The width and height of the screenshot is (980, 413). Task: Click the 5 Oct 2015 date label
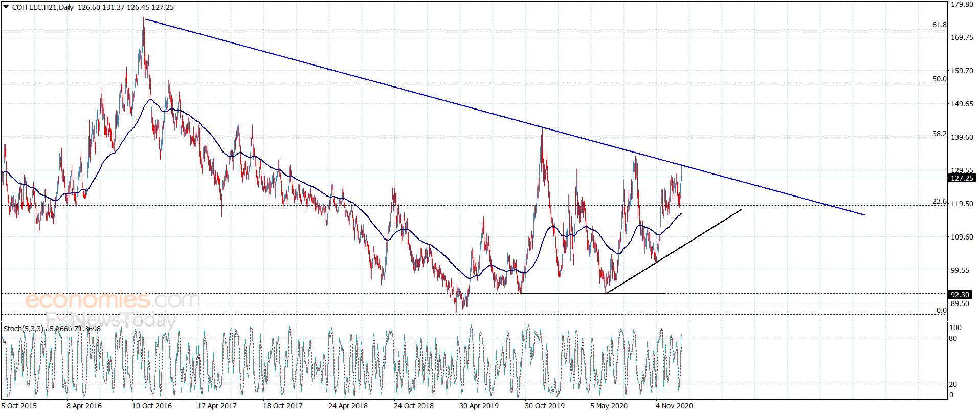click(19, 406)
